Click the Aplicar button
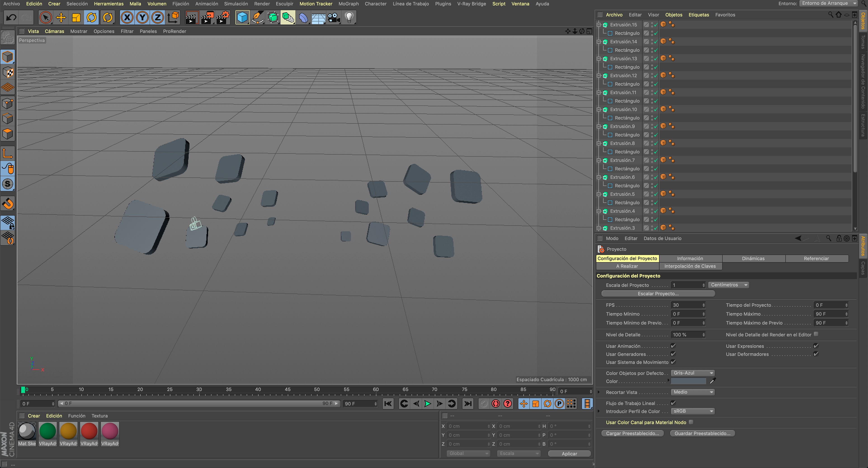The image size is (868, 468). [x=569, y=454]
